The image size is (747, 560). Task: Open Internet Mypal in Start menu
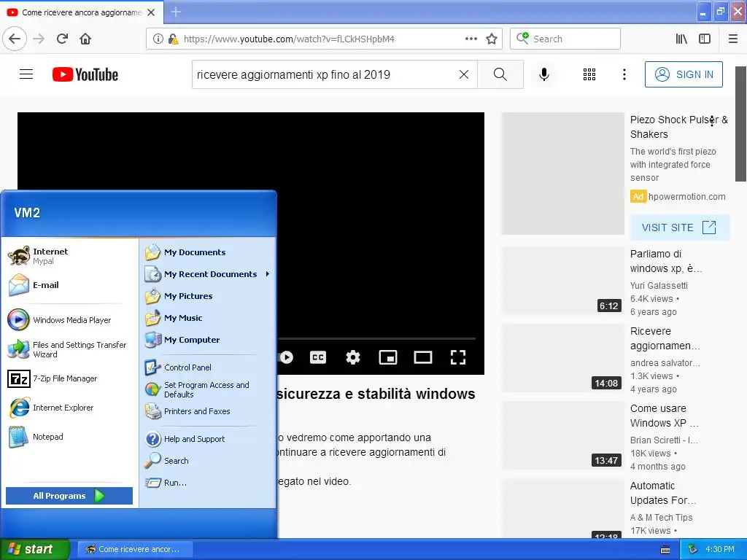pyautogui.click(x=69, y=256)
